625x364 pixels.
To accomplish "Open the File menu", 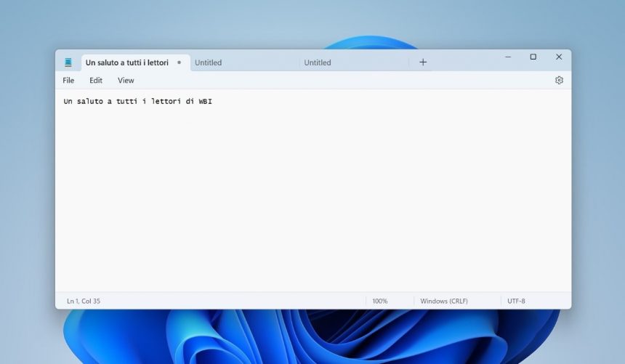I will [x=68, y=81].
